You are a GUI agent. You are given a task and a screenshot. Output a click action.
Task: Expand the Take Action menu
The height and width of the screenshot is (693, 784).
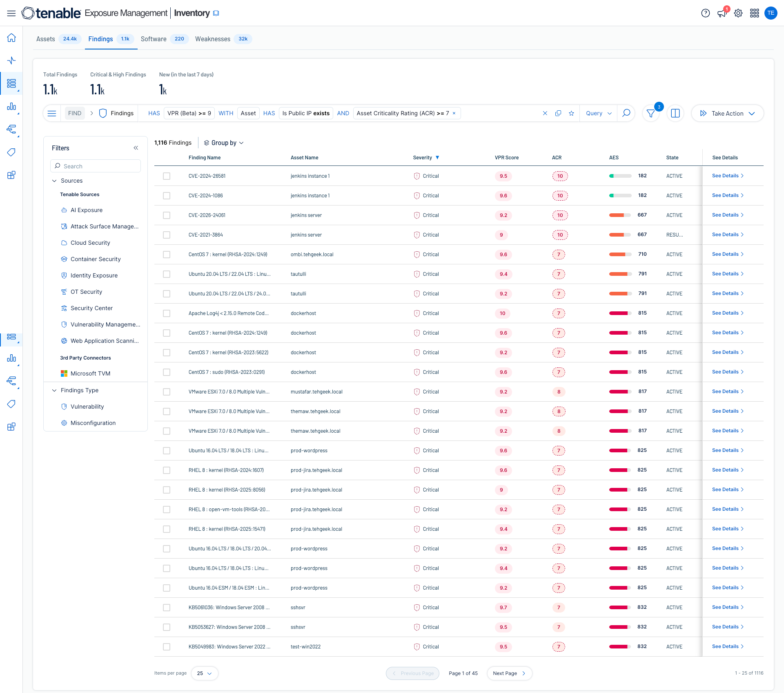click(727, 114)
